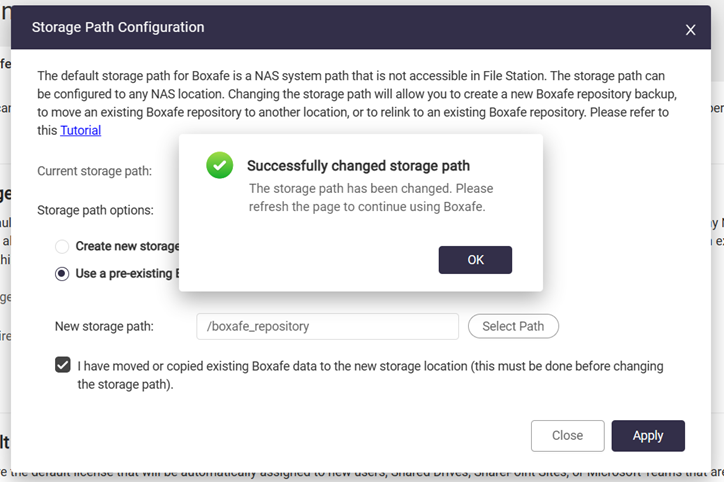Select the "Create new storage" radio button
This screenshot has width=724, height=482.
pyautogui.click(x=62, y=246)
